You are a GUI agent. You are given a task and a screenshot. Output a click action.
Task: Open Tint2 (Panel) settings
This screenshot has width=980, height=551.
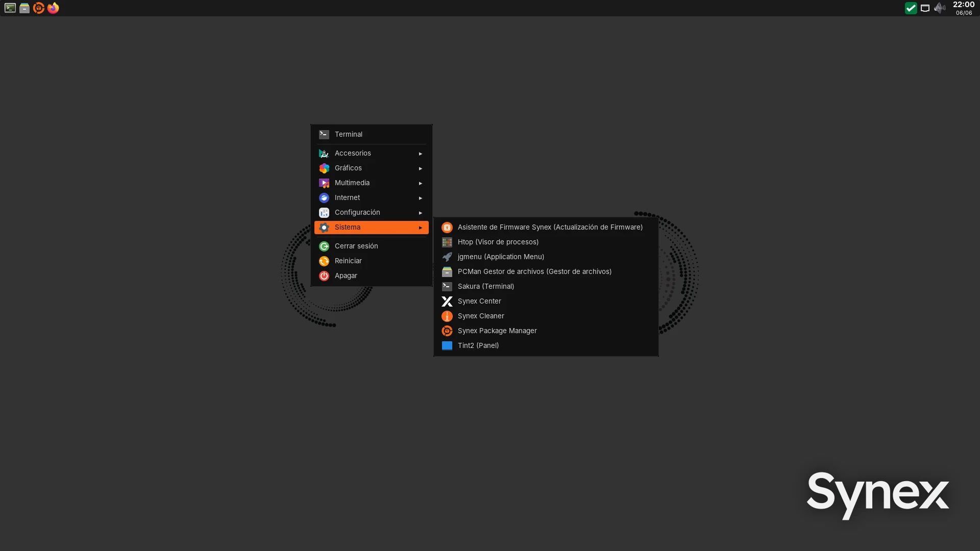pos(546,346)
